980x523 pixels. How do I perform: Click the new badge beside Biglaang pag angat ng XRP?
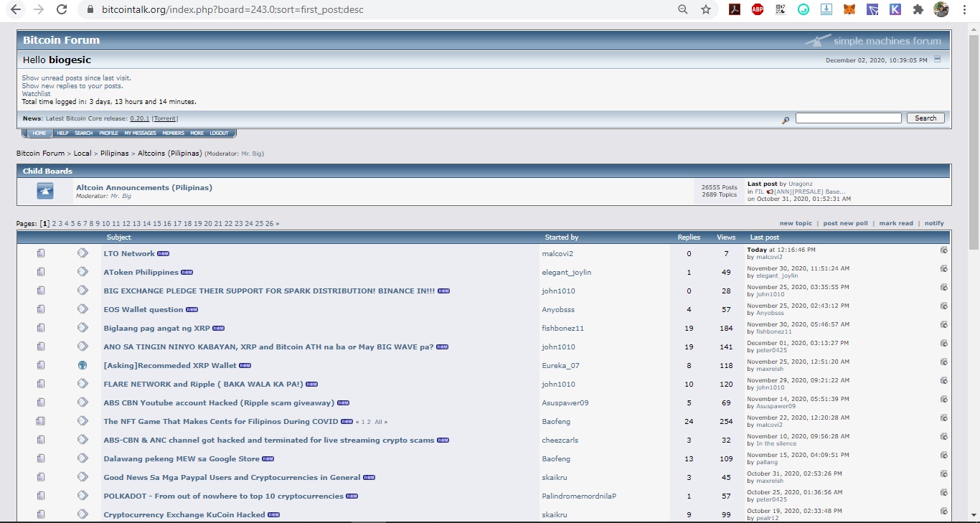[219, 329]
